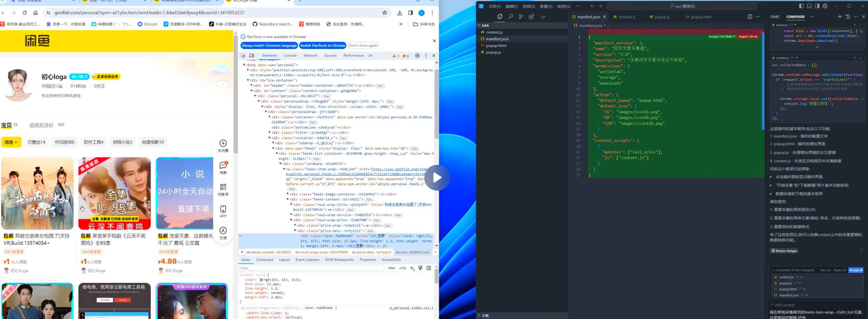This screenshot has width=868, height=319.
Task: Start a new composer with the plus icon
Action: click(840, 16)
